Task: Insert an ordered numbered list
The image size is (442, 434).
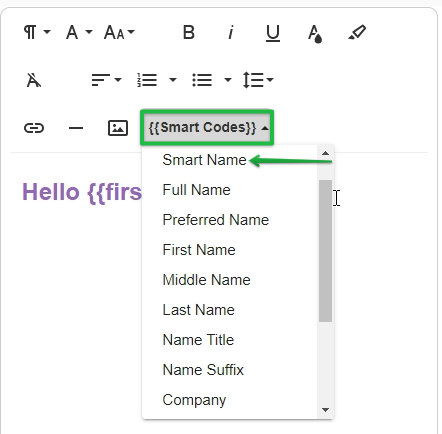Action: click(x=147, y=80)
